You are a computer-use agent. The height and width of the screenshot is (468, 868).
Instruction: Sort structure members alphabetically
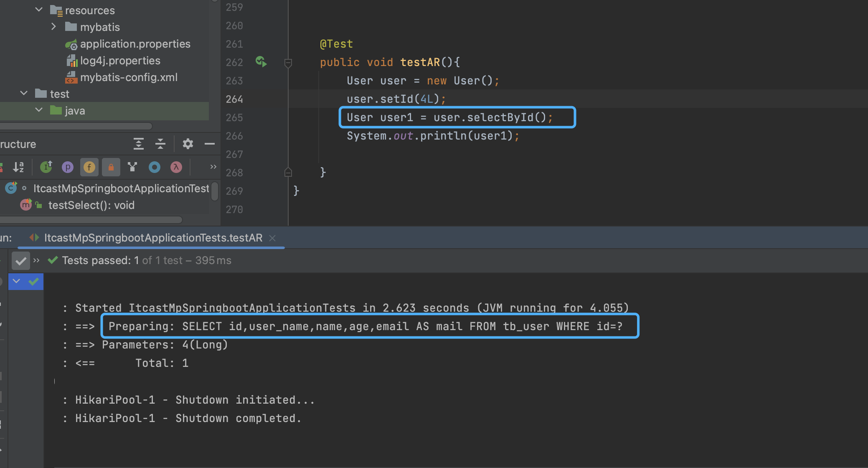coord(18,167)
